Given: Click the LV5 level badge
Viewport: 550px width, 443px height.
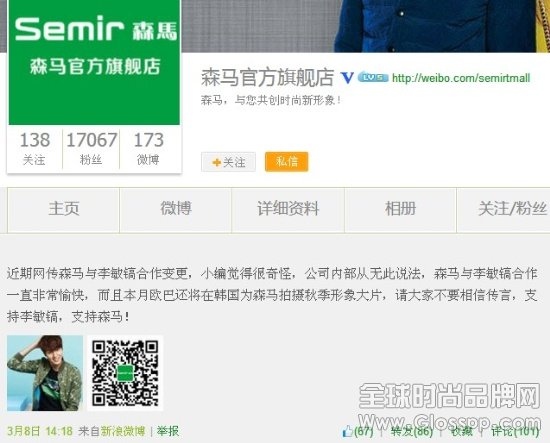Looking at the screenshot, I should point(373,77).
